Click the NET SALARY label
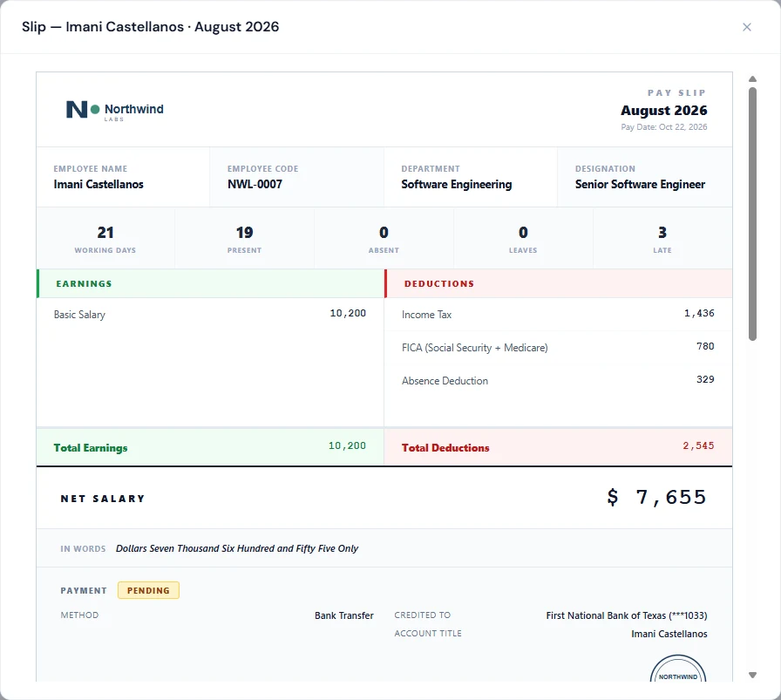Screen dimensions: 781x700 pos(103,499)
